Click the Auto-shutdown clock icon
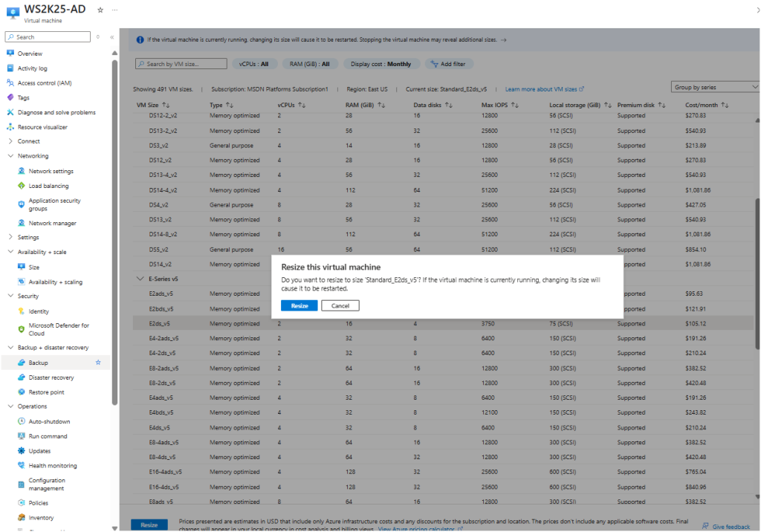The image size is (761, 532). pos(22,421)
